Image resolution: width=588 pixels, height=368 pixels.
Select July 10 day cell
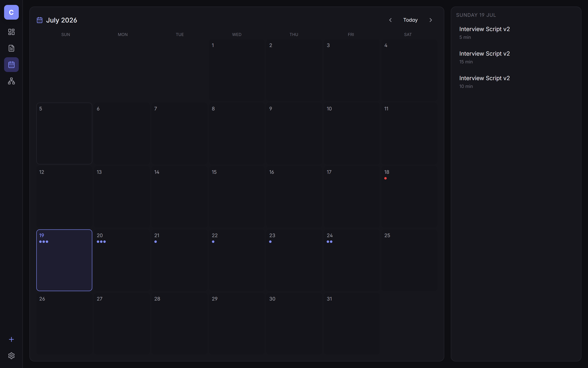(352, 133)
